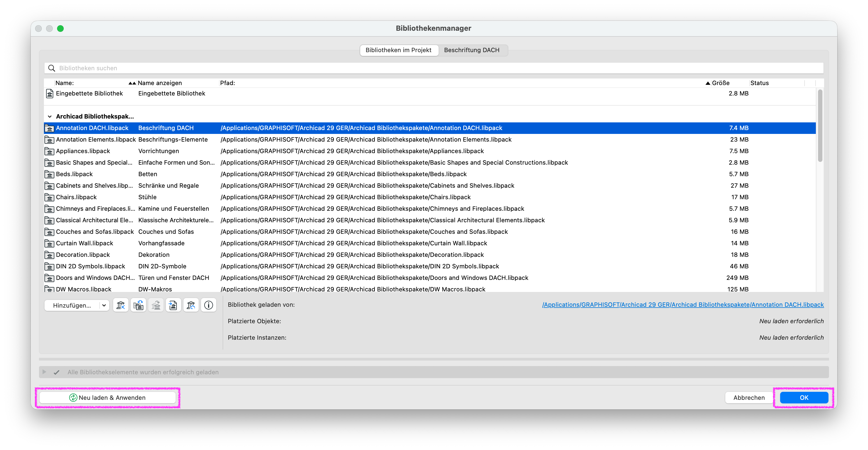Viewport: 868px width, 450px height.
Task: Sort by the Pfad column header
Action: tap(465, 83)
